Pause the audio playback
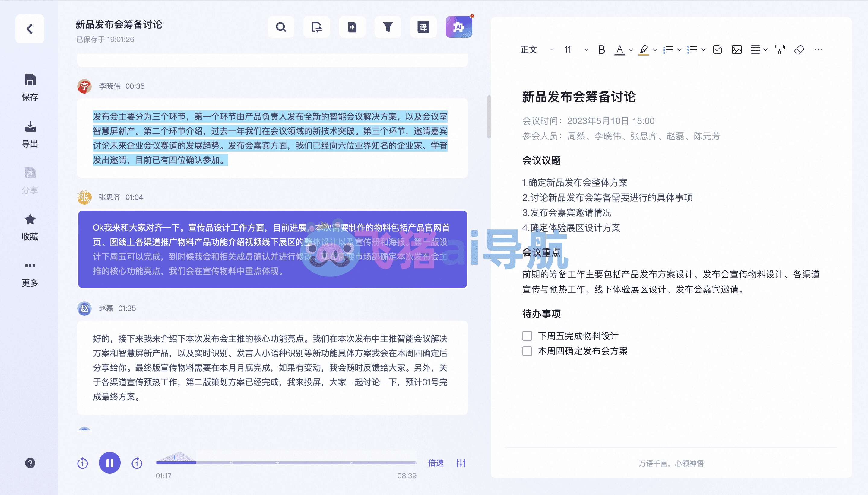Screen dimensions: 868x495 coord(109,463)
